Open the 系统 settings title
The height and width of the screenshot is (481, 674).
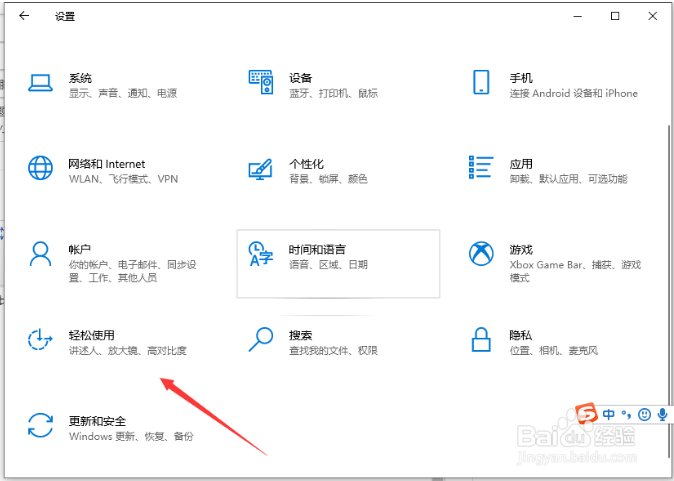click(80, 78)
